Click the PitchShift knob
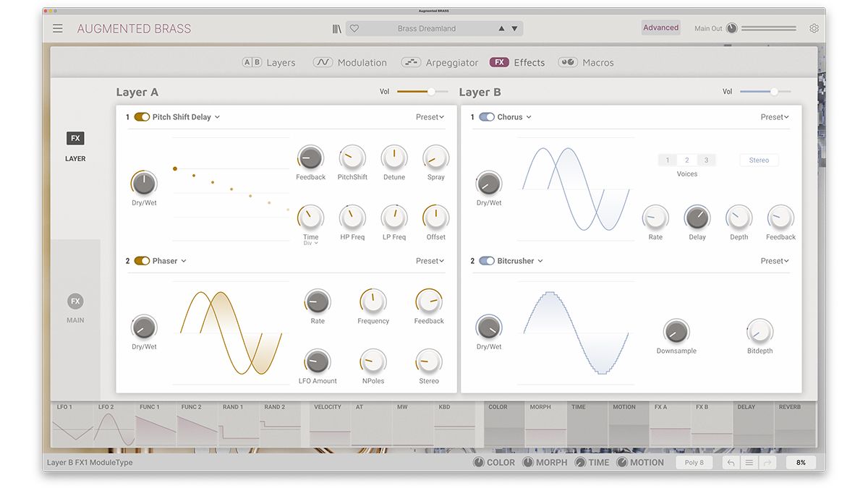Screen dimensions: 868x488 (352, 158)
